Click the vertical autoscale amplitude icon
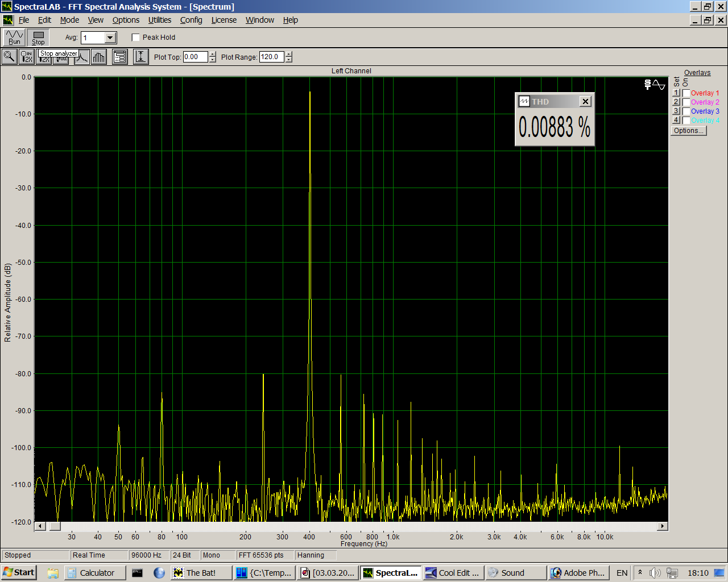Screen dimensions: 728x582 pos(140,57)
